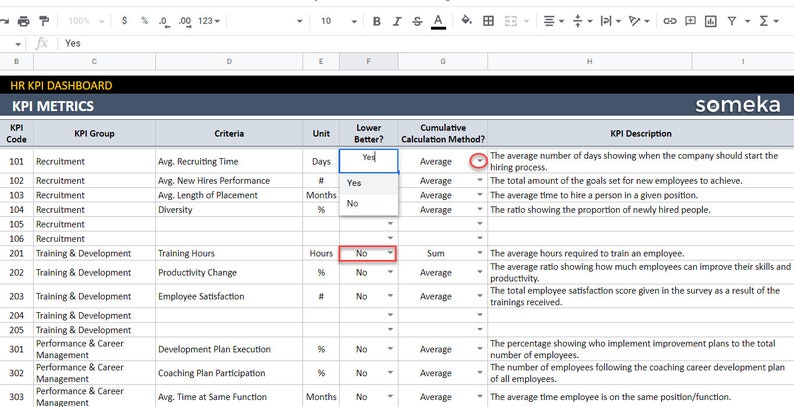Click the Days unit cell
The width and height of the screenshot is (794, 407).
point(321,161)
